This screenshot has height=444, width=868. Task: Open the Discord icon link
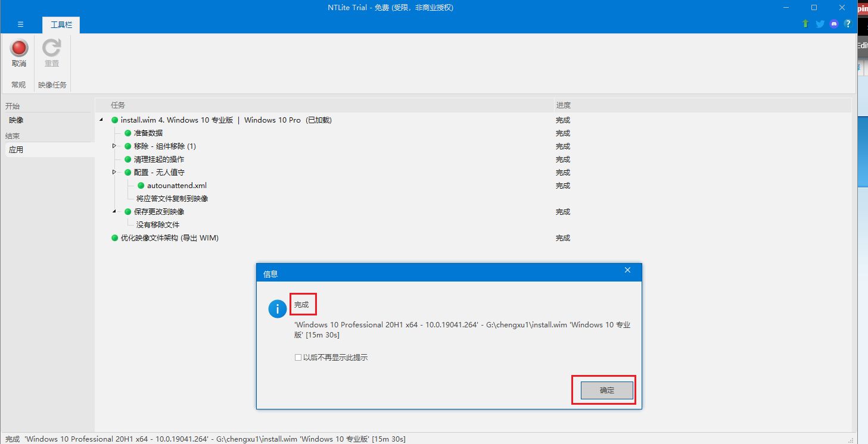tap(834, 24)
